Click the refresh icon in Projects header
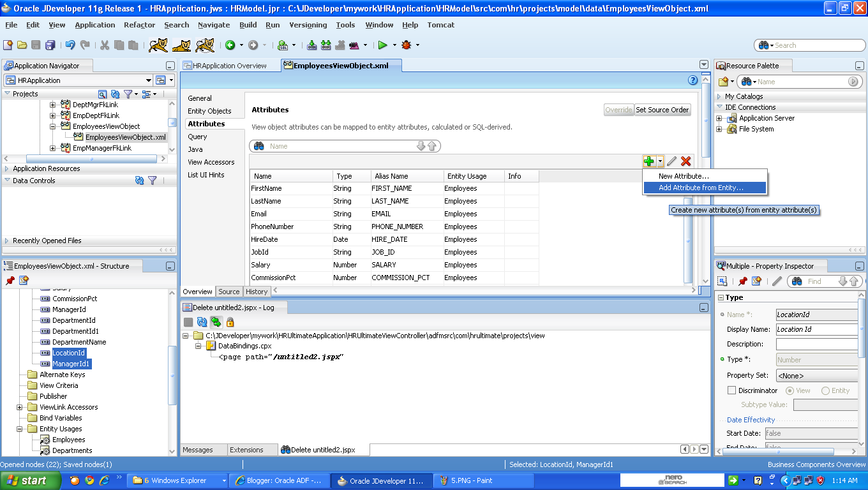 click(115, 94)
